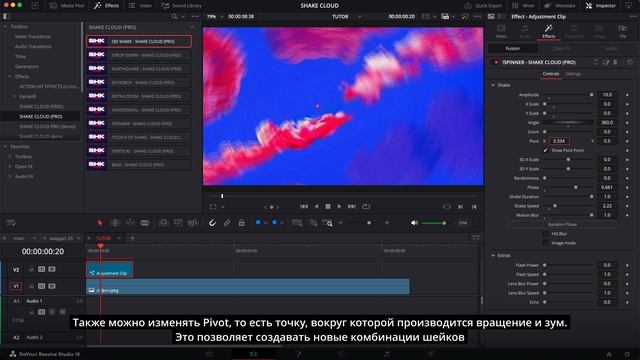
Task: Select Controls tab of SPINNER effect
Action: point(551,74)
